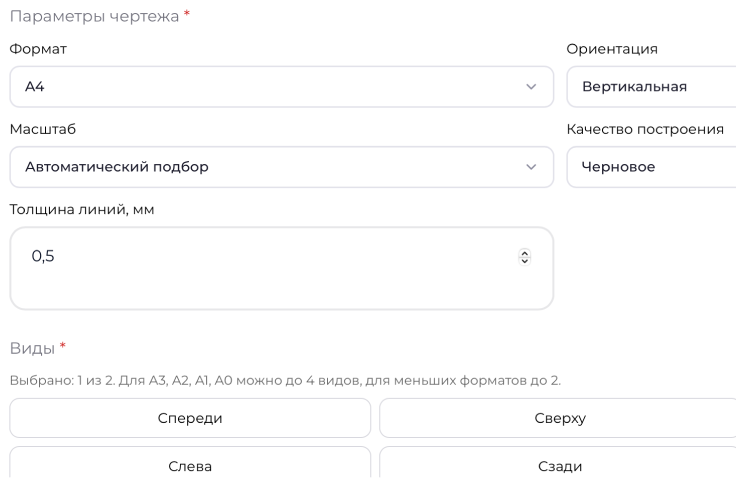Image resolution: width=736 pixels, height=478 pixels.
Task: Toggle the Сверху view button
Action: (x=560, y=418)
